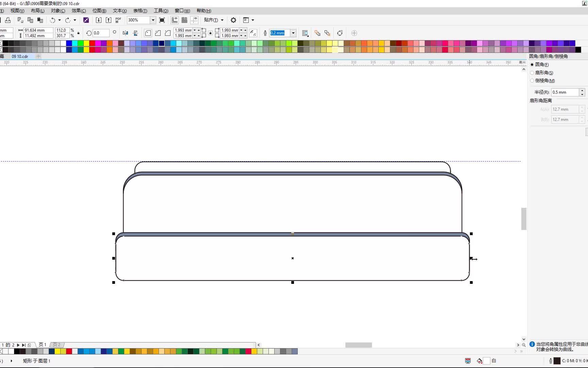Switch to 09 10.cdr document tab

[20, 57]
